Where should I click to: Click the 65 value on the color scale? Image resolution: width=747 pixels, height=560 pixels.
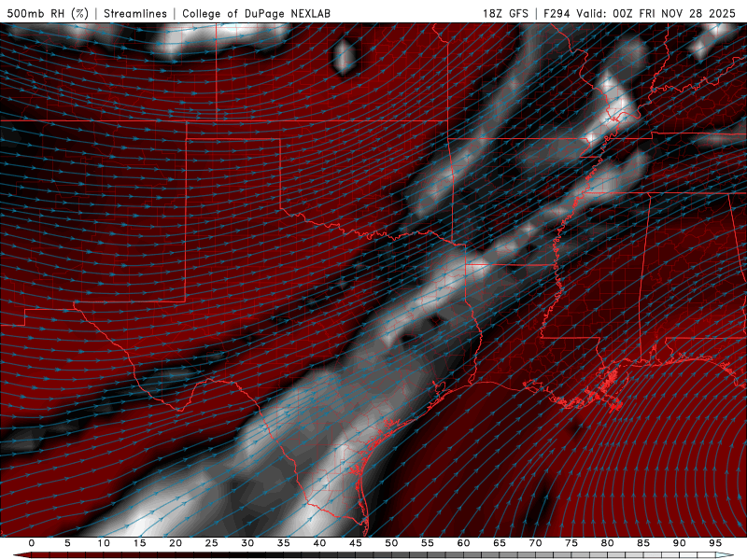click(x=500, y=543)
